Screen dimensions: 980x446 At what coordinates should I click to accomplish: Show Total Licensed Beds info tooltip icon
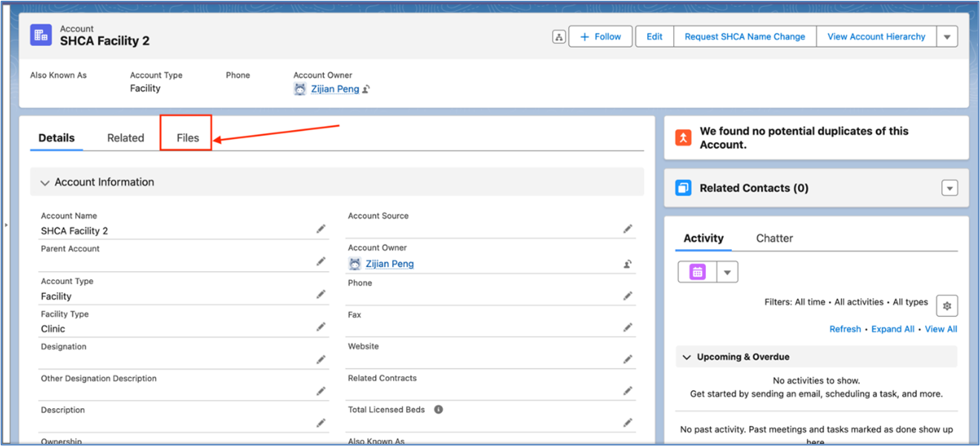pos(438,410)
